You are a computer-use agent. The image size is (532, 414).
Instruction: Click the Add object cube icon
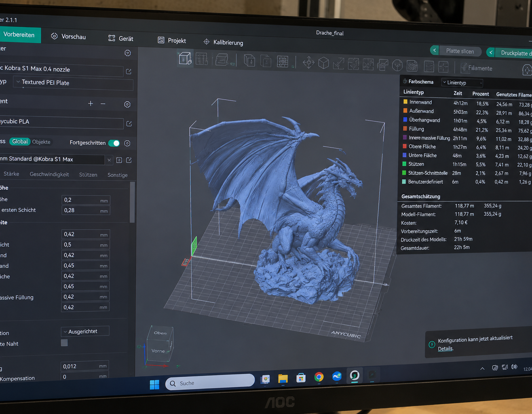185,58
